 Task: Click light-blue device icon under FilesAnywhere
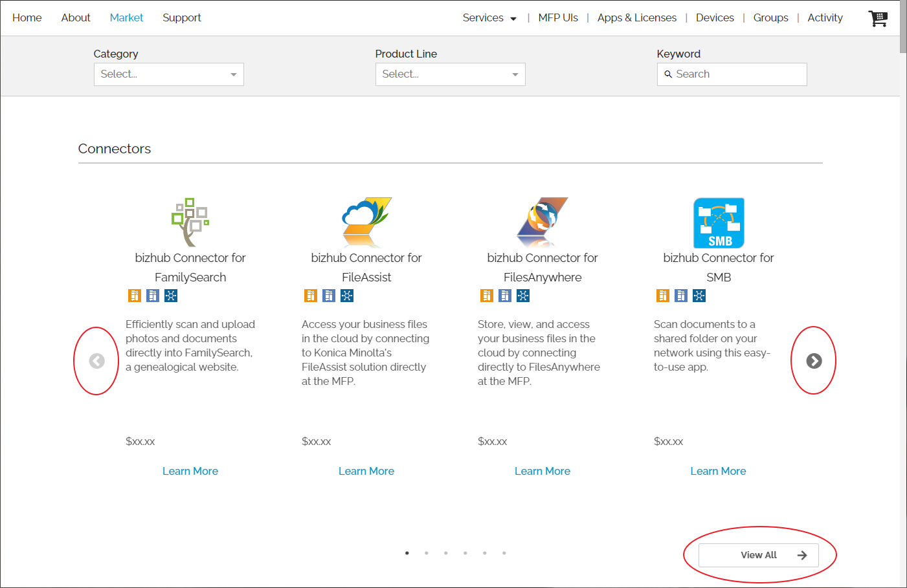505,296
